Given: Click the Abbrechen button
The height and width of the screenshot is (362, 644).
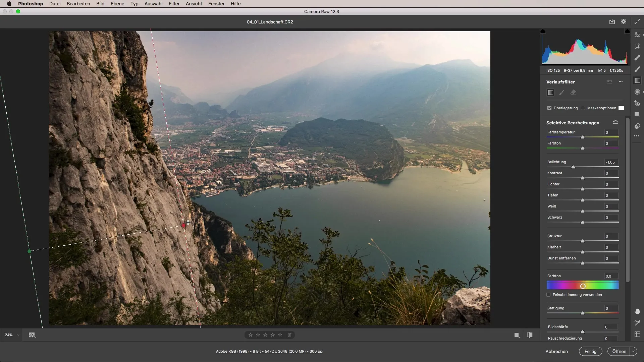Looking at the screenshot, I should click(x=557, y=351).
